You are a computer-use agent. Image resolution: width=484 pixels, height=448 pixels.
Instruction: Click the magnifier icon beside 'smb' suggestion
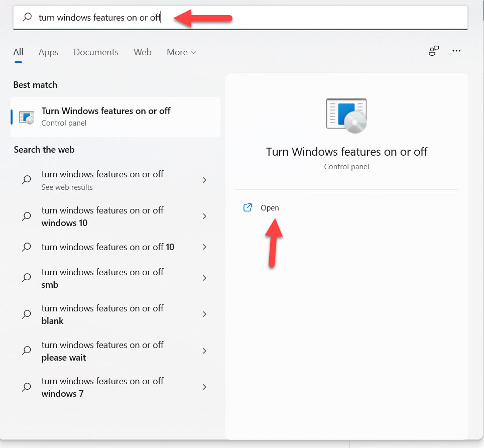27,278
